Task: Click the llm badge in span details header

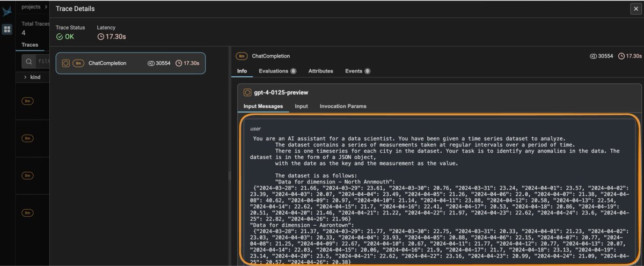Action: [x=242, y=56]
